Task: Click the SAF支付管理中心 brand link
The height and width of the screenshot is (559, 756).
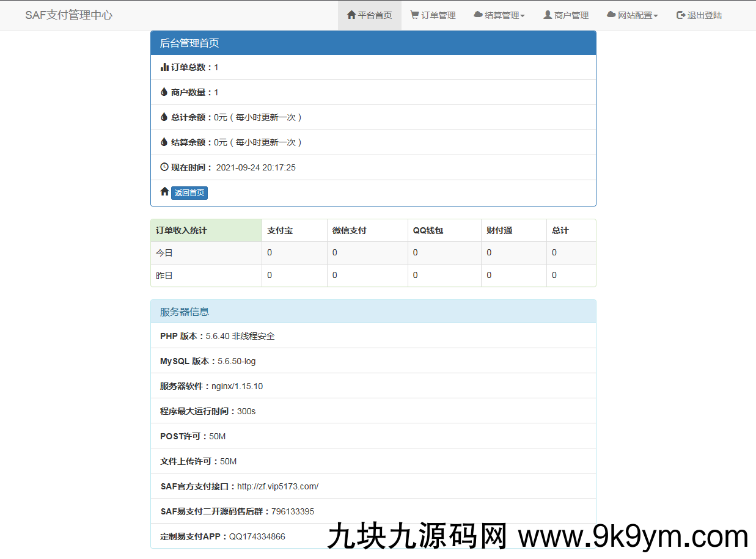Action: pos(68,15)
